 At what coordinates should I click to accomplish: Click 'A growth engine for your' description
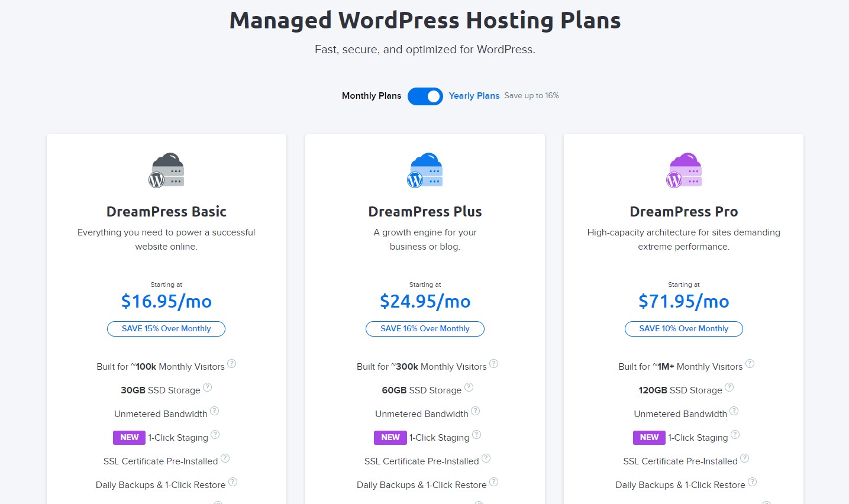(x=425, y=240)
